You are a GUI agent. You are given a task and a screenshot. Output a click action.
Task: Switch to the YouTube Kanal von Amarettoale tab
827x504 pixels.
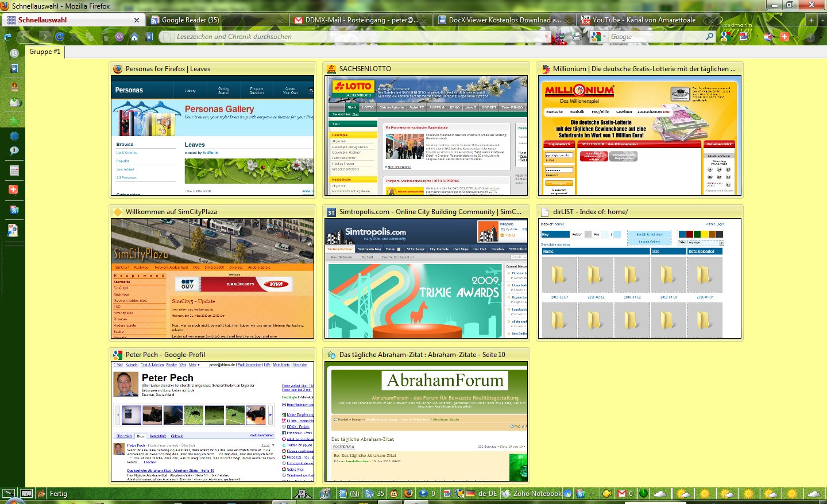[x=643, y=20]
